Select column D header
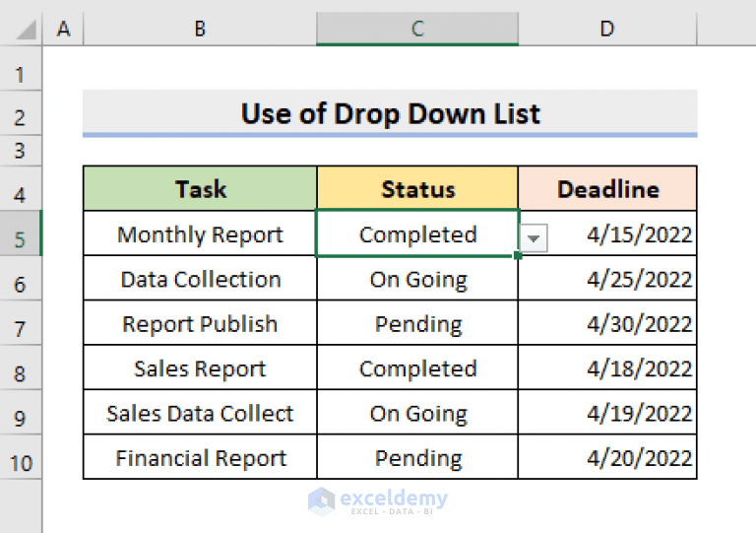The image size is (756, 533). [607, 29]
